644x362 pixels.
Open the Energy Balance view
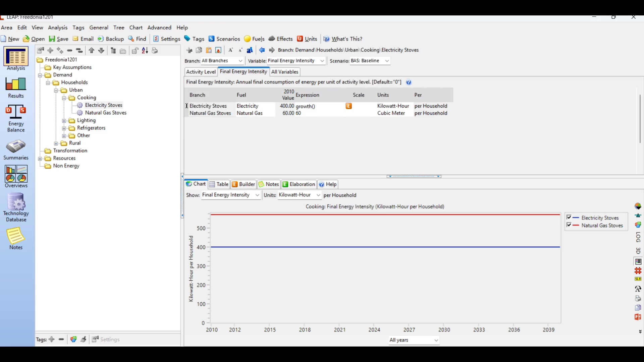click(x=16, y=118)
